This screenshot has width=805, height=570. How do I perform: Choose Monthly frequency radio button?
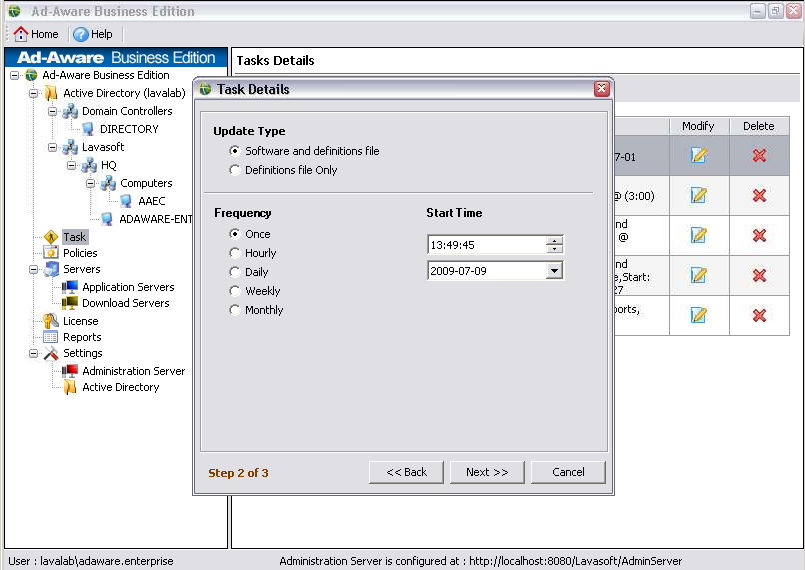[x=235, y=310]
